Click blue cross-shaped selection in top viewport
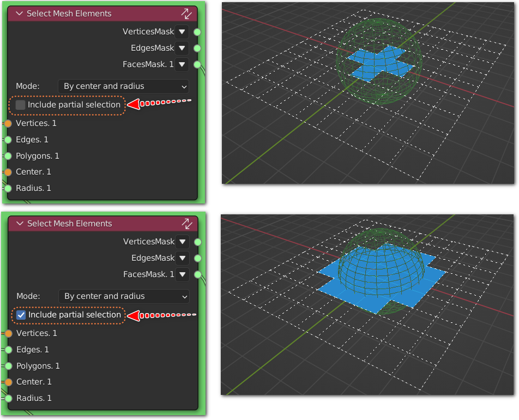 (381, 64)
